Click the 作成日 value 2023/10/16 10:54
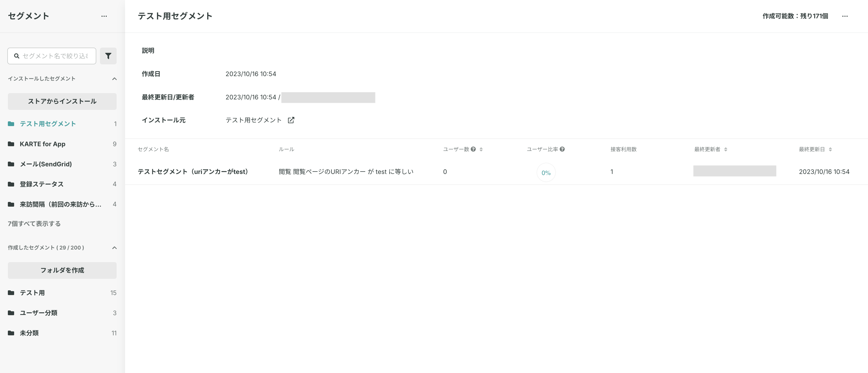868x373 pixels. coord(251,74)
